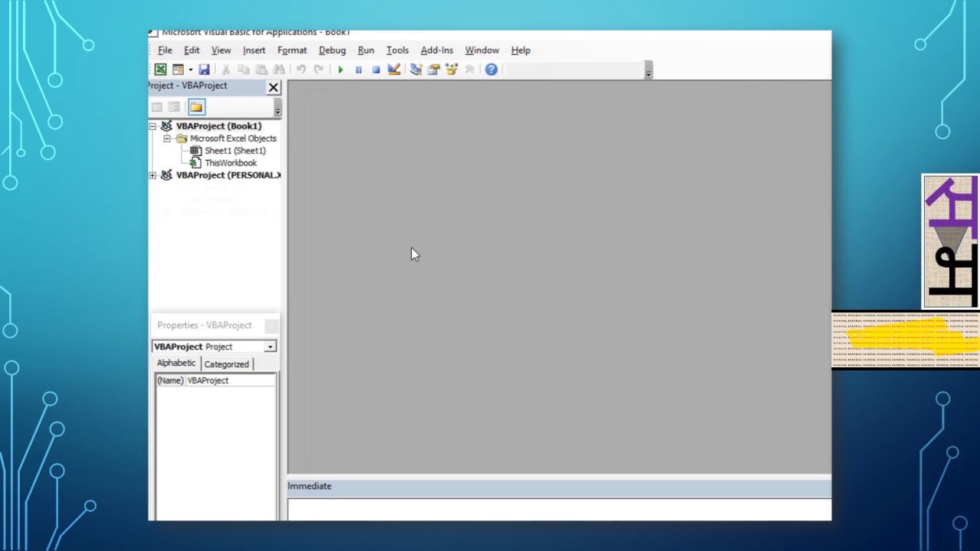Open the View menu
Viewport: 980px width, 551px height.
220,51
